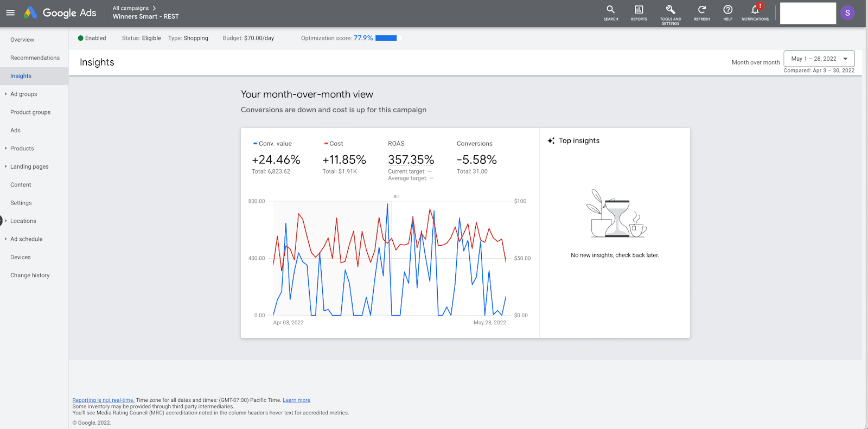Open Recommendations in the sidebar

35,57
